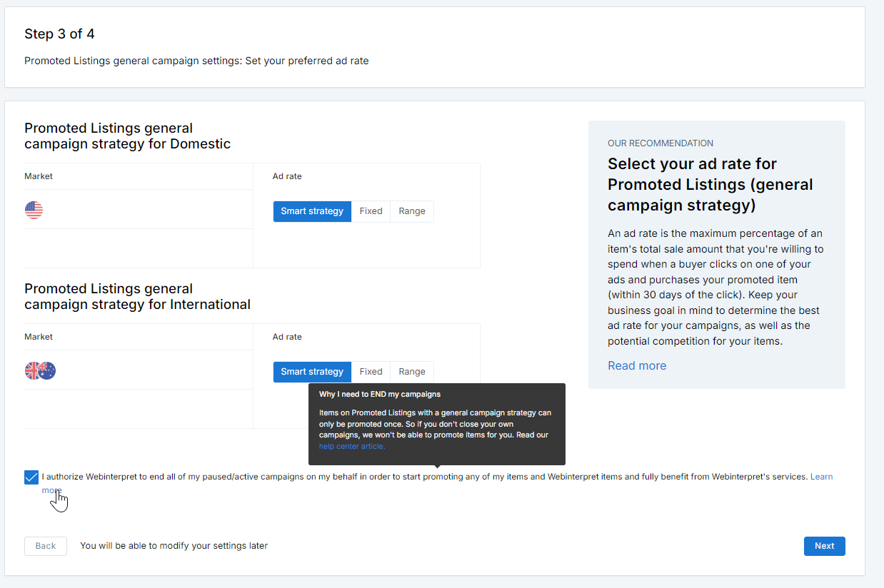Click the Australia flag icon in International market
Image resolution: width=884 pixels, height=588 pixels.
coord(47,370)
